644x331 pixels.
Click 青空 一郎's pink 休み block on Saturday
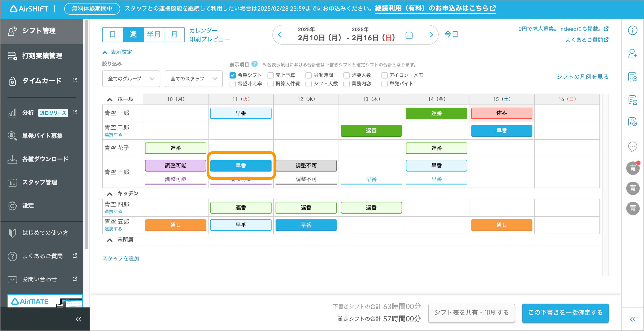click(x=502, y=113)
